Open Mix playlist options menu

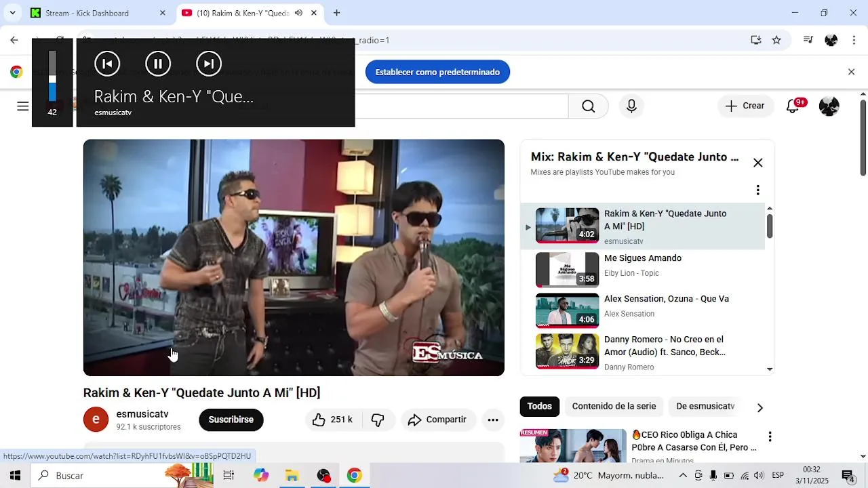pyautogui.click(x=758, y=190)
